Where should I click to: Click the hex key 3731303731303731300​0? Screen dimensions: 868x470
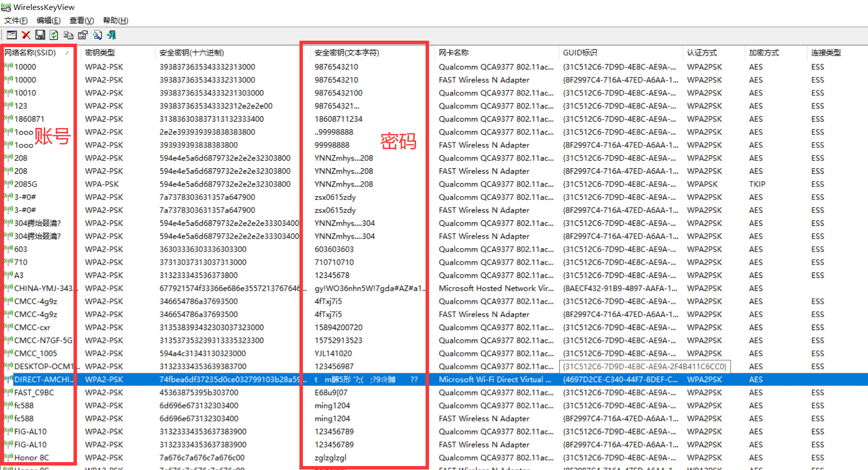pyautogui.click(x=203, y=262)
